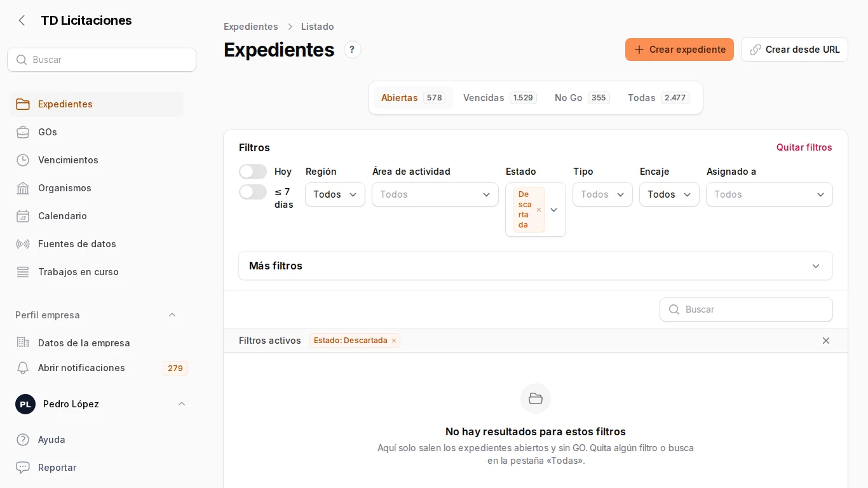Open the help question-mark icon beside Expedientes
The width and height of the screenshot is (868, 488).
point(352,50)
